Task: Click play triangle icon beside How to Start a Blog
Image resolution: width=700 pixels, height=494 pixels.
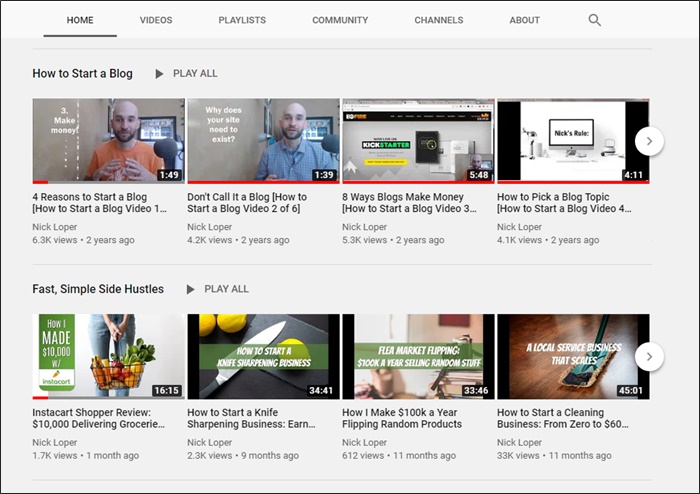Action: pos(159,74)
